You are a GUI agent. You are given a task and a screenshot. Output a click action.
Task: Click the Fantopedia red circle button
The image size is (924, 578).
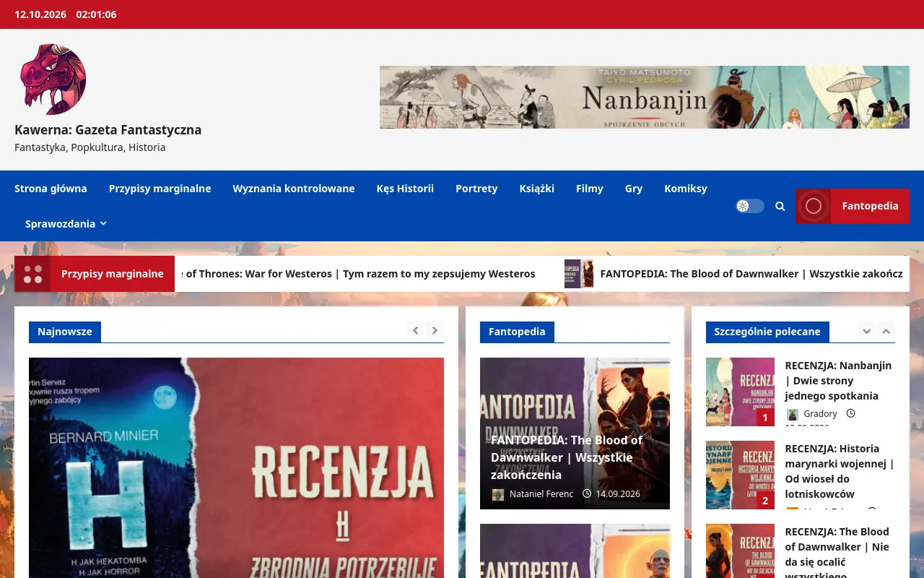pyautogui.click(x=853, y=206)
